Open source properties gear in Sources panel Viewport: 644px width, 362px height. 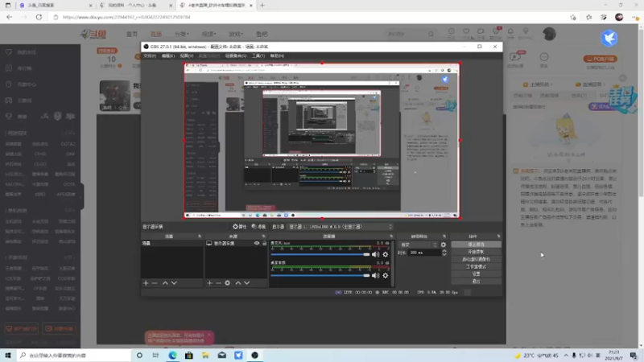click(228, 283)
